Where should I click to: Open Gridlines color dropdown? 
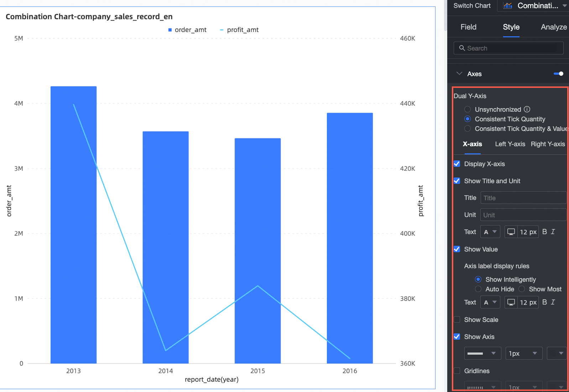(557, 387)
